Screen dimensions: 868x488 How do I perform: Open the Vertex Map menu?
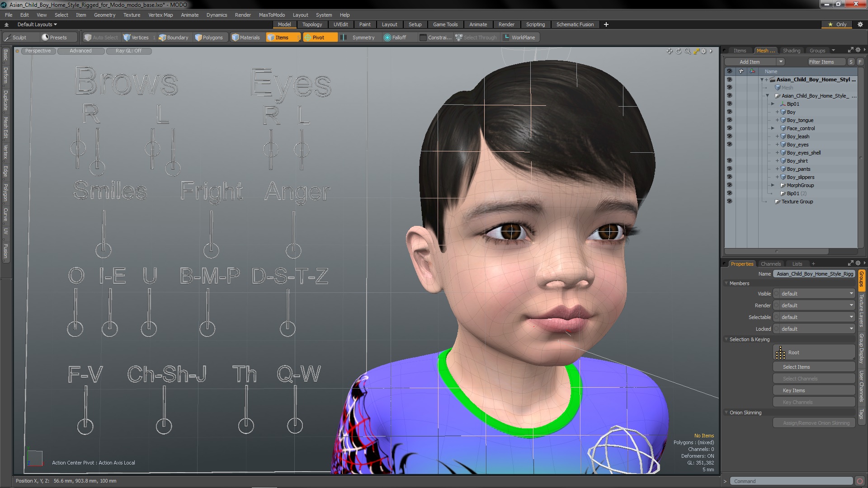click(160, 15)
